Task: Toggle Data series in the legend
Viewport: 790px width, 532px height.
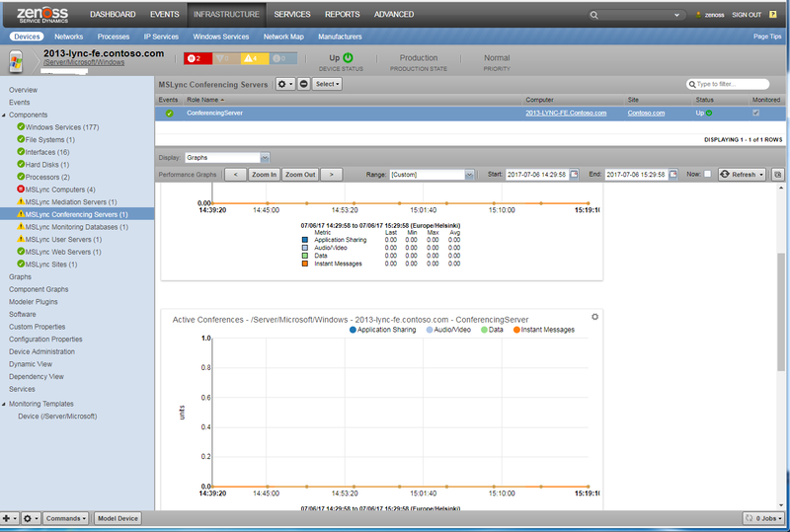Action: [x=492, y=330]
